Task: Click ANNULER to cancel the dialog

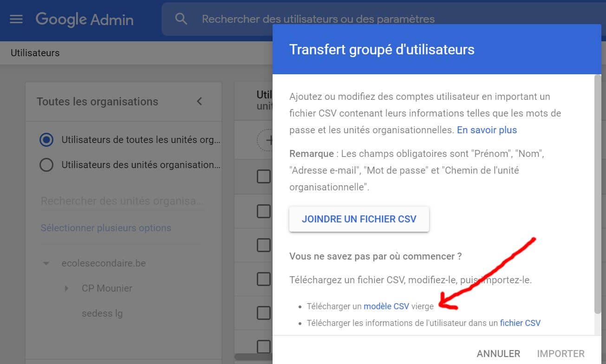Action: [498, 354]
